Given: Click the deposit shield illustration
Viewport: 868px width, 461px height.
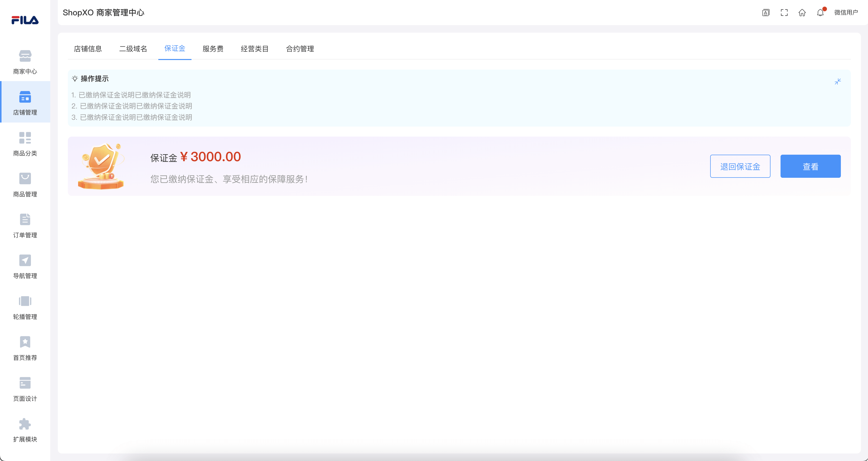Looking at the screenshot, I should [101, 166].
